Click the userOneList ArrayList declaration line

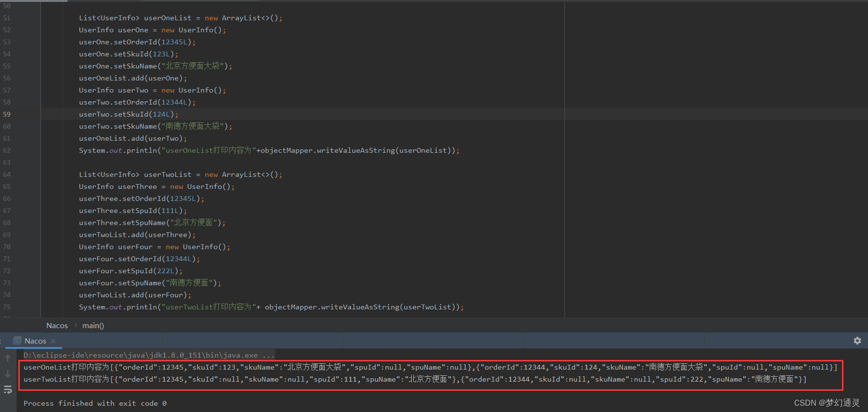pyautogui.click(x=181, y=18)
